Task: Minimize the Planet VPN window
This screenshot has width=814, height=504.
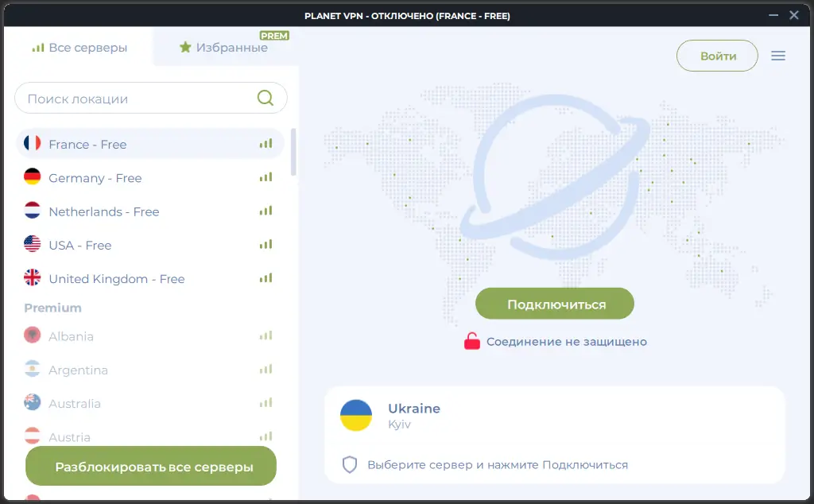Action: (773, 15)
